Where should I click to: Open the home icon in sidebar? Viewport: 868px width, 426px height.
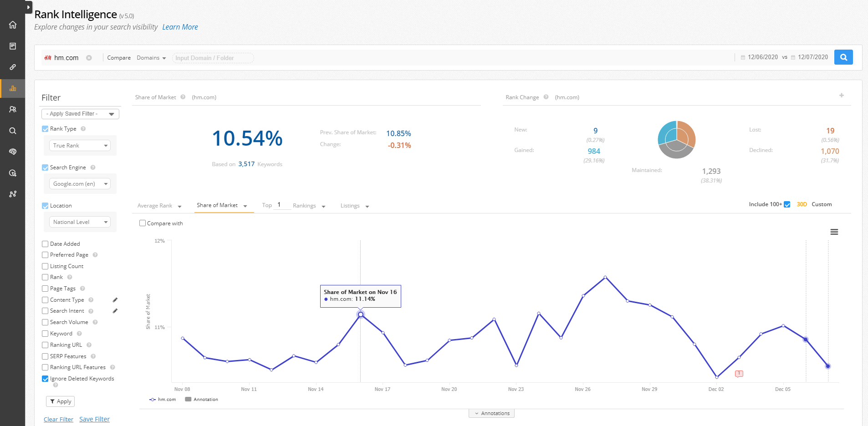[13, 25]
